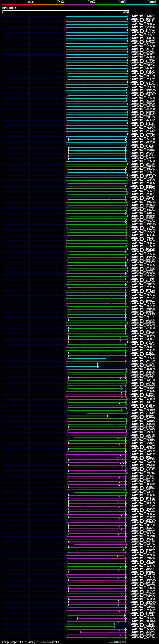The height and width of the screenshot is (644, 159).
Task: Click the short cyan bar for UniRef100_A7P5F0
Action: point(87,359)
